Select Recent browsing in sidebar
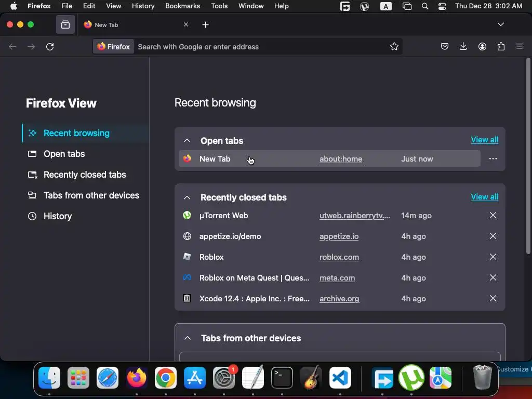The image size is (532, 399). point(86,133)
